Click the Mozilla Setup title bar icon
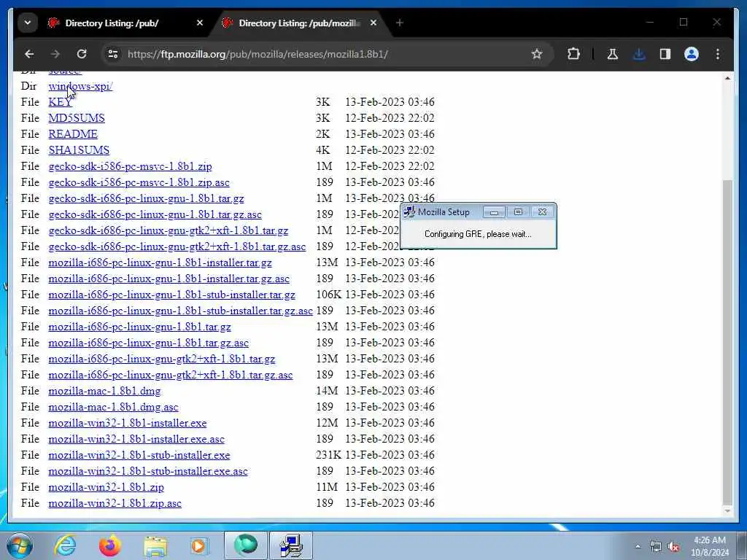 click(x=409, y=212)
